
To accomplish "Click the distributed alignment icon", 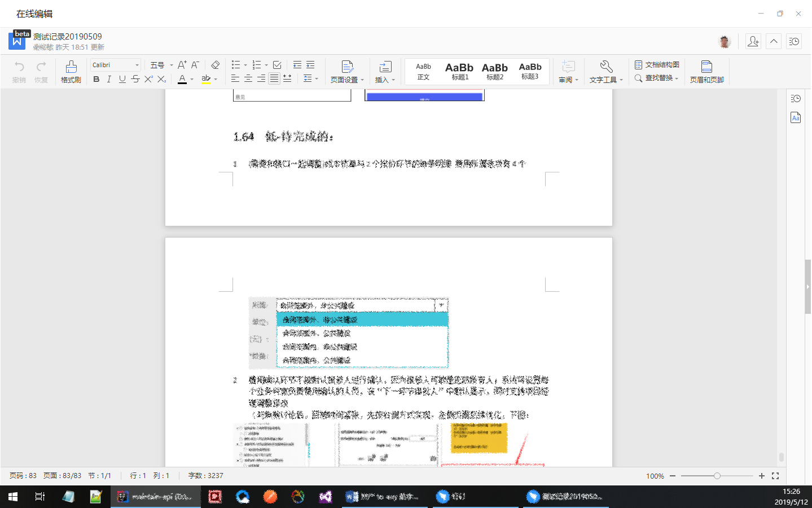I will point(287,79).
